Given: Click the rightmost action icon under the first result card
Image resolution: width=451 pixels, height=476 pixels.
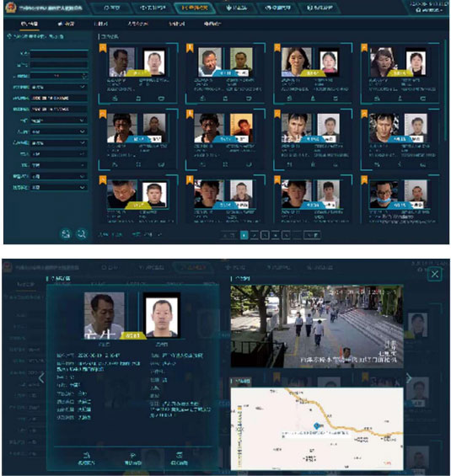Looking at the screenshot, I should 161,99.
